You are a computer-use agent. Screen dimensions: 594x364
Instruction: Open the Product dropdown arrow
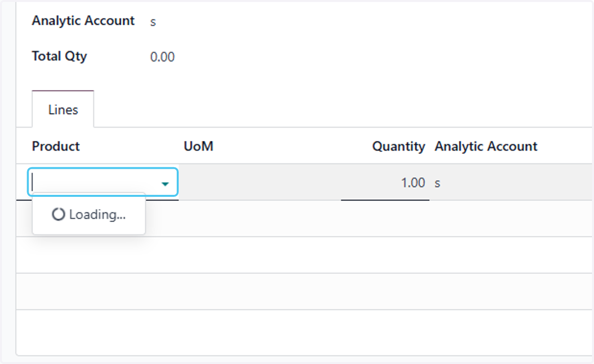[165, 184]
